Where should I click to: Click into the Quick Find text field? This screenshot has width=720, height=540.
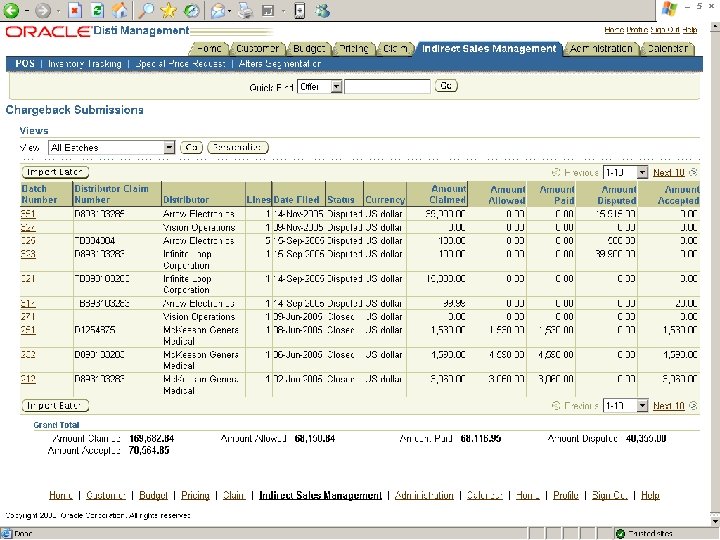pyautogui.click(x=388, y=86)
